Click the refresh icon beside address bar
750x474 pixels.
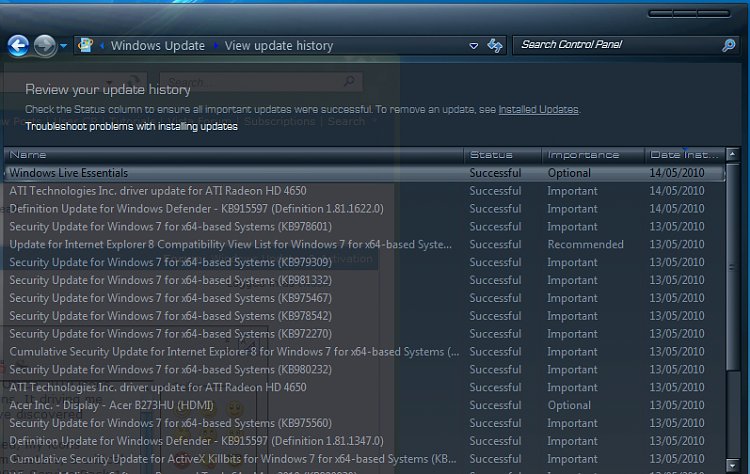pos(495,46)
